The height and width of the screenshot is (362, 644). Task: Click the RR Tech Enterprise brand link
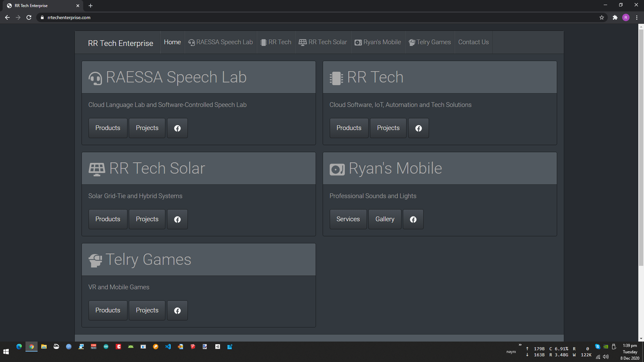click(121, 43)
